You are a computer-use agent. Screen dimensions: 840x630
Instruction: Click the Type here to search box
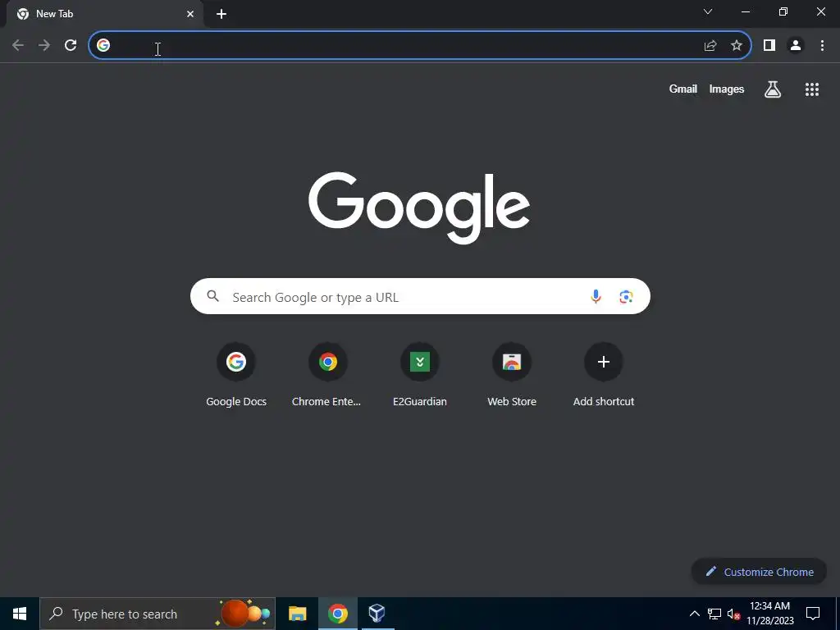[x=157, y=614]
